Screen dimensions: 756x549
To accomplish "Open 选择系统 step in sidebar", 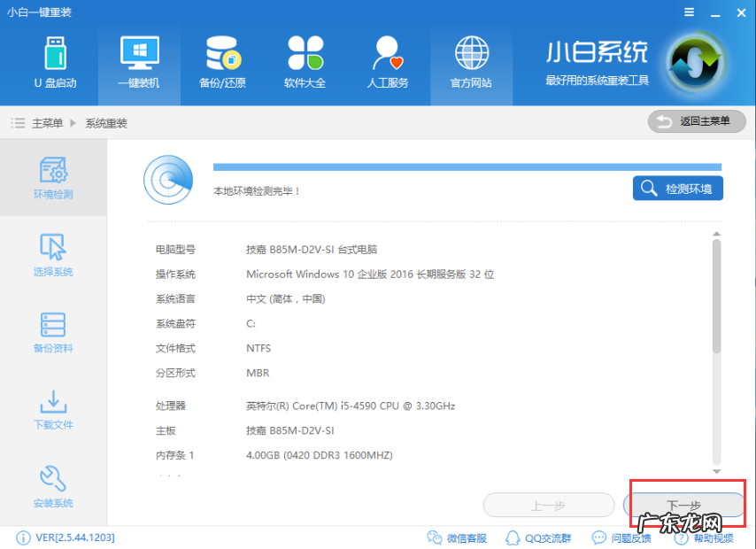I will point(53,255).
